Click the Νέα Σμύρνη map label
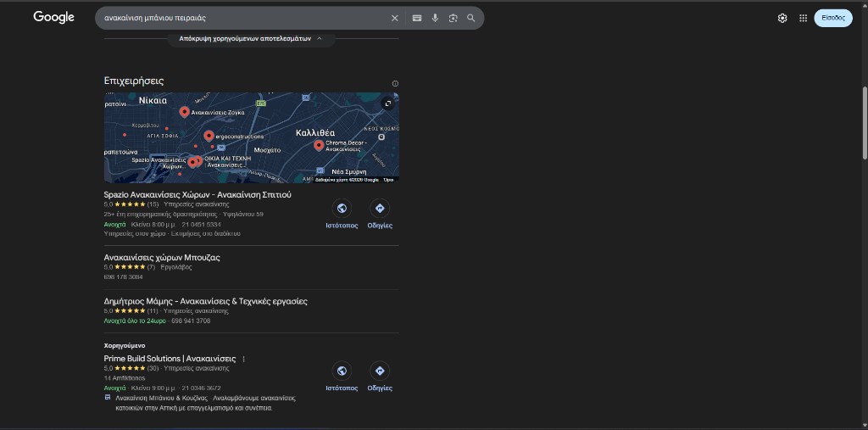 (x=348, y=172)
